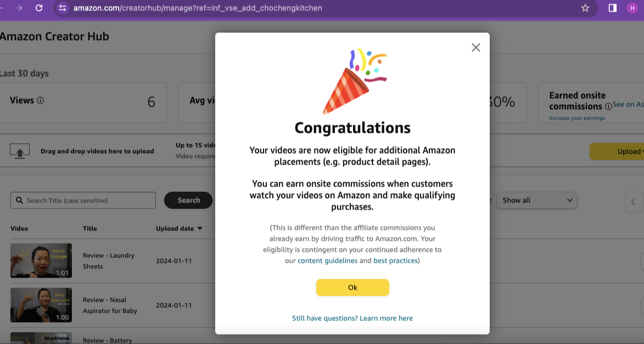644x344 pixels.
Task: Open the content guidelines link
Action: coord(327,261)
